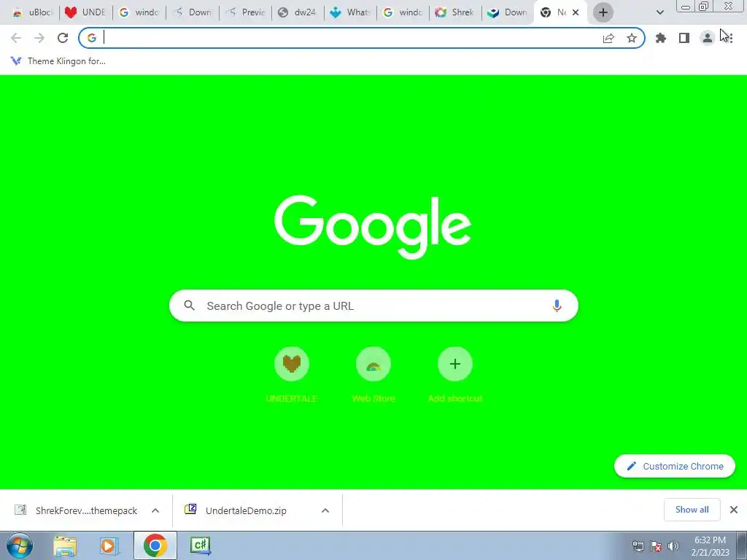This screenshot has height=560, width=747.
Task: Open the profile avatar icon
Action: tap(708, 38)
